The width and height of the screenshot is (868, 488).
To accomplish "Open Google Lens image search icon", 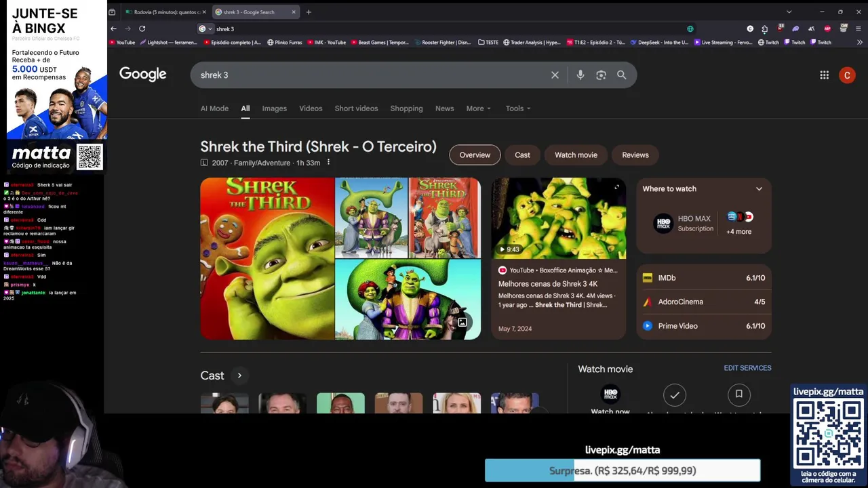I will [x=601, y=75].
